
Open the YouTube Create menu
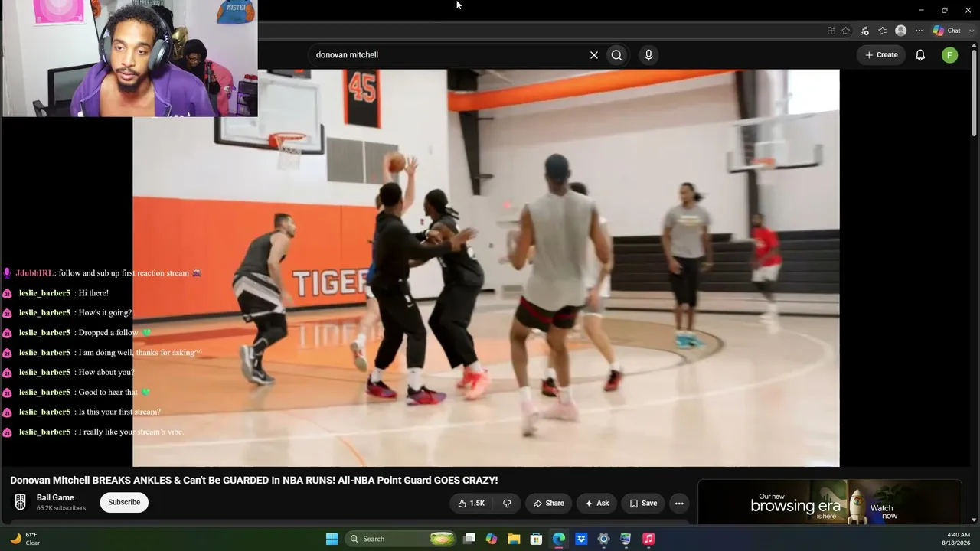click(881, 55)
